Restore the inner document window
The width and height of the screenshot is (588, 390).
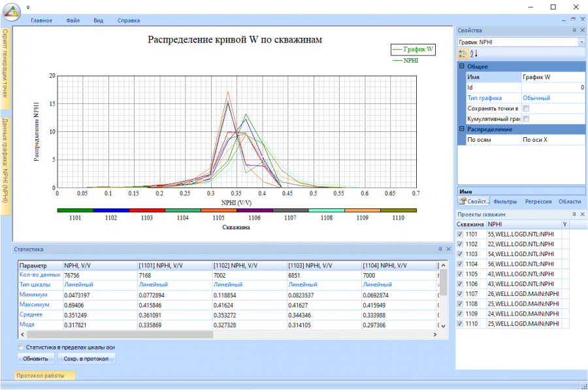click(x=573, y=20)
